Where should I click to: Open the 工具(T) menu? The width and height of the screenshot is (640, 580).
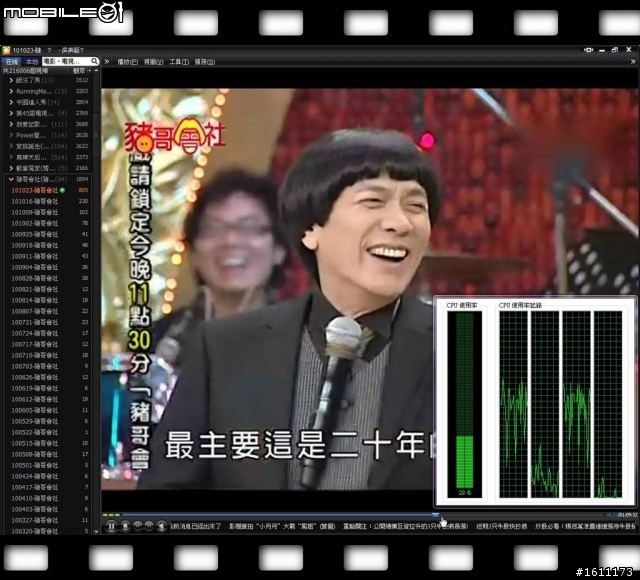[x=179, y=62]
